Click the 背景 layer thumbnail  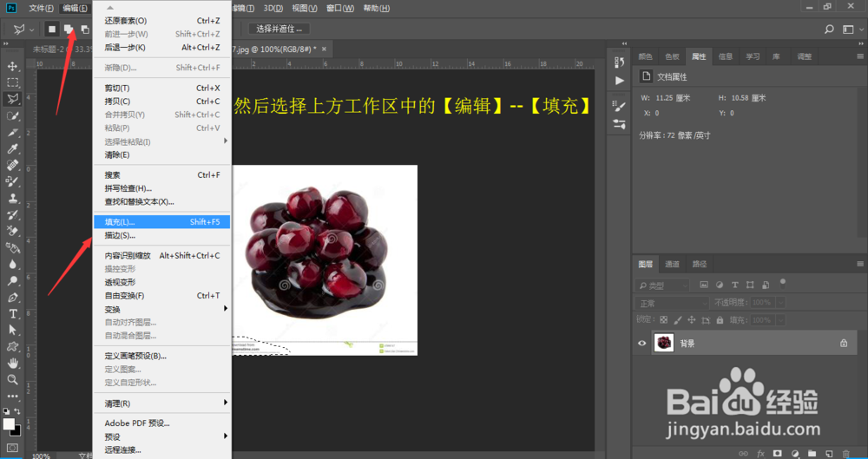tap(664, 344)
